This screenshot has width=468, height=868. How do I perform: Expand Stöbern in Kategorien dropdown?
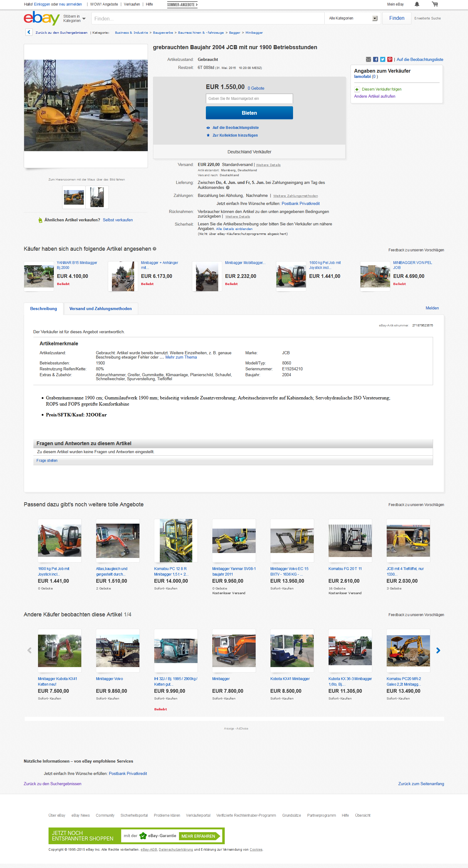(x=74, y=19)
